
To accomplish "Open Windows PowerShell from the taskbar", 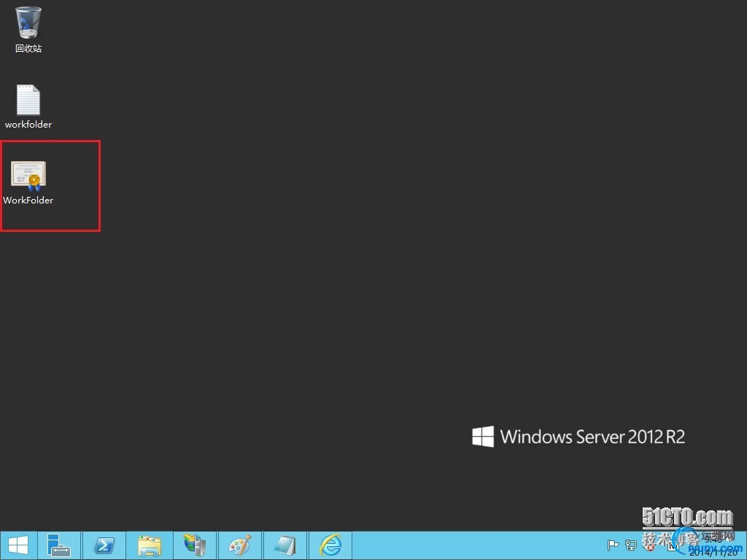I will point(104,545).
